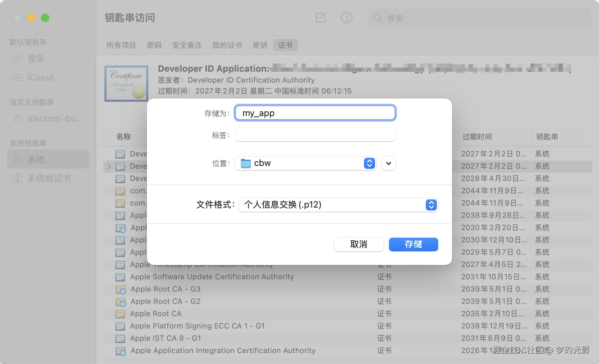This screenshot has width=599, height=364.
Task: Click certificate icon of row expiring 2035年2月10日
Action: click(120, 314)
